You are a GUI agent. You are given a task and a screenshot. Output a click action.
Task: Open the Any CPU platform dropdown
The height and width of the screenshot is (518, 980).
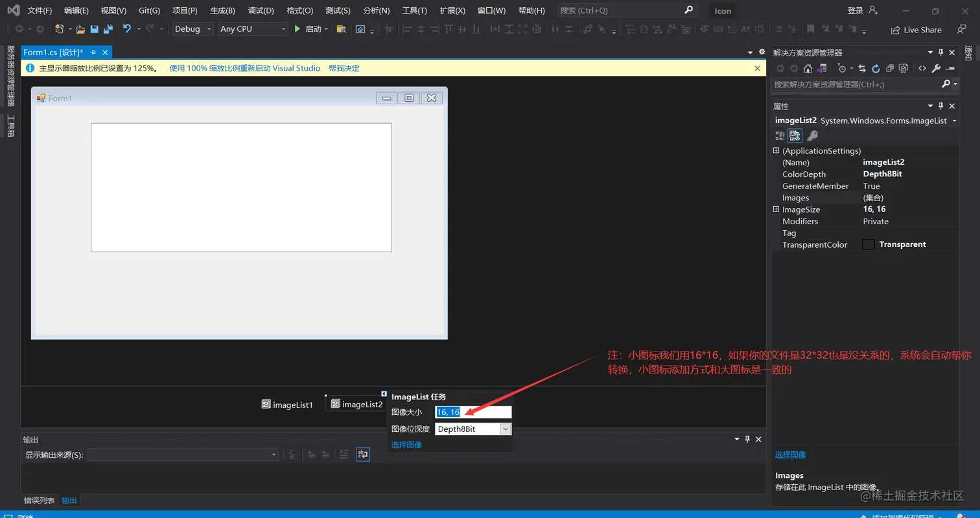tap(252, 29)
